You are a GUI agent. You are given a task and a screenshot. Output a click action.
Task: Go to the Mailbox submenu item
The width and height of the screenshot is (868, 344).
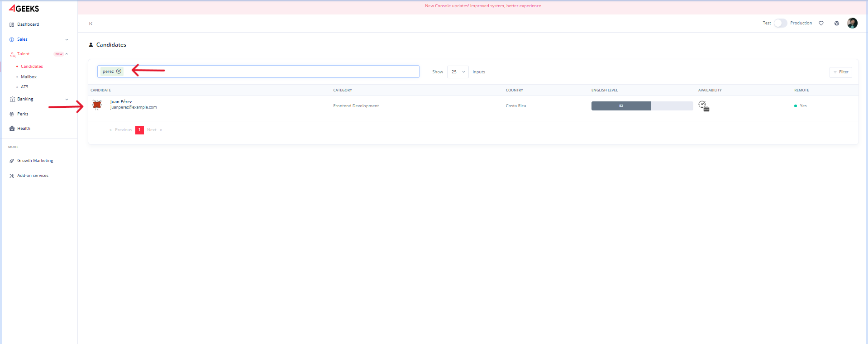(29, 77)
